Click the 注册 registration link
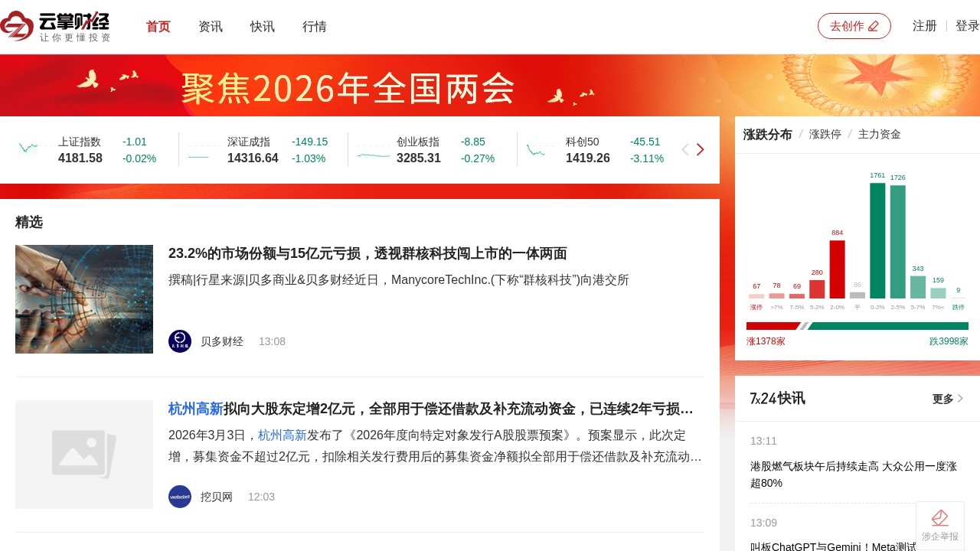The image size is (980, 551). (924, 25)
